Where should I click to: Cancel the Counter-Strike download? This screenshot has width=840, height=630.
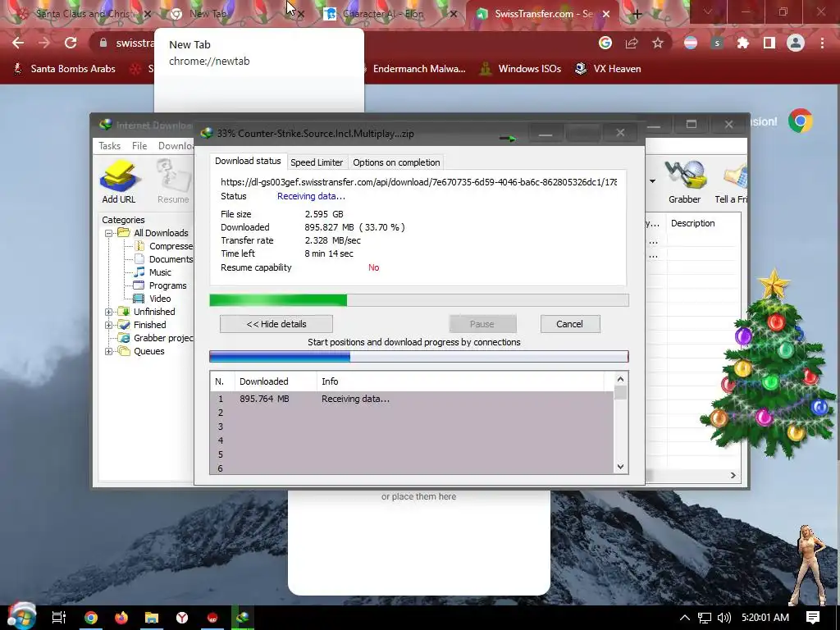coord(569,324)
